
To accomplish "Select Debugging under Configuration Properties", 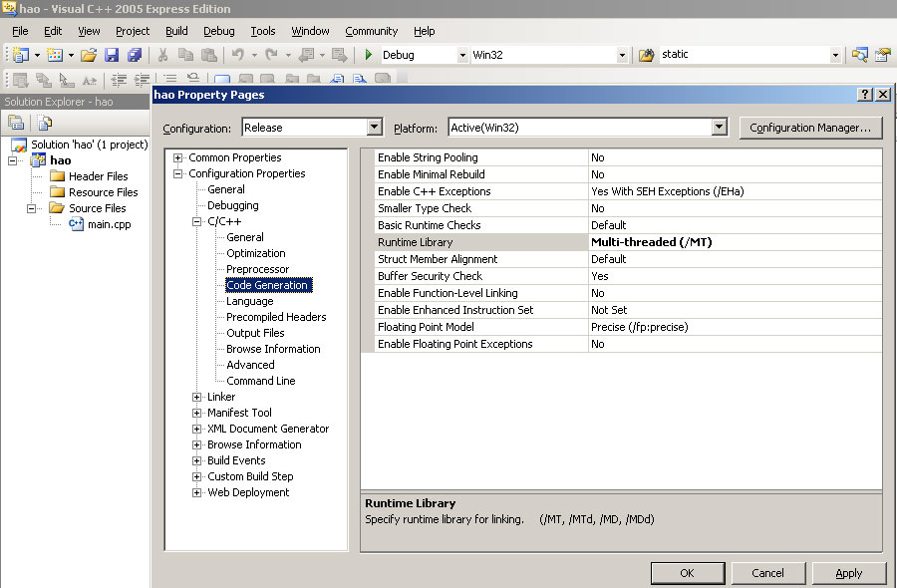I will coord(233,205).
